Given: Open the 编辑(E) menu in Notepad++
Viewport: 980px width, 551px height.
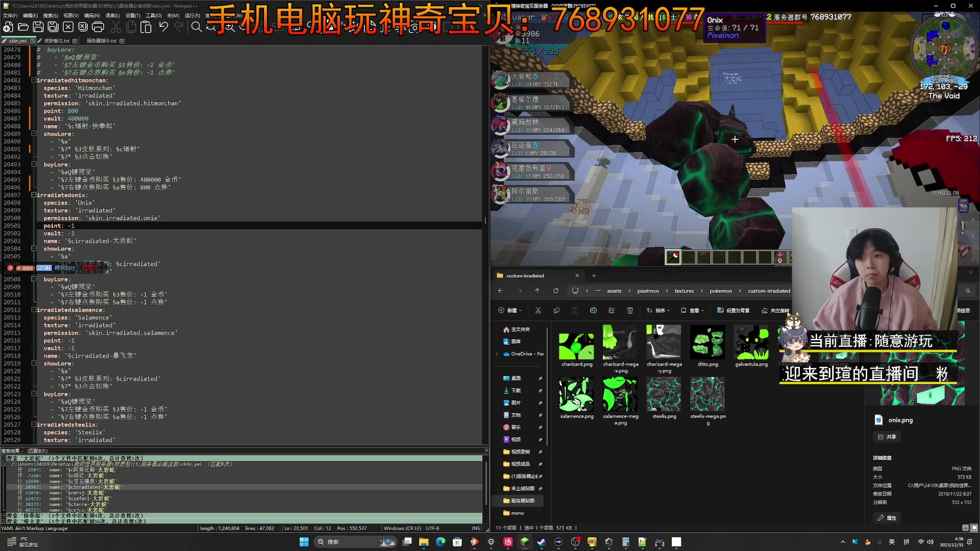Looking at the screenshot, I should click(30, 15).
